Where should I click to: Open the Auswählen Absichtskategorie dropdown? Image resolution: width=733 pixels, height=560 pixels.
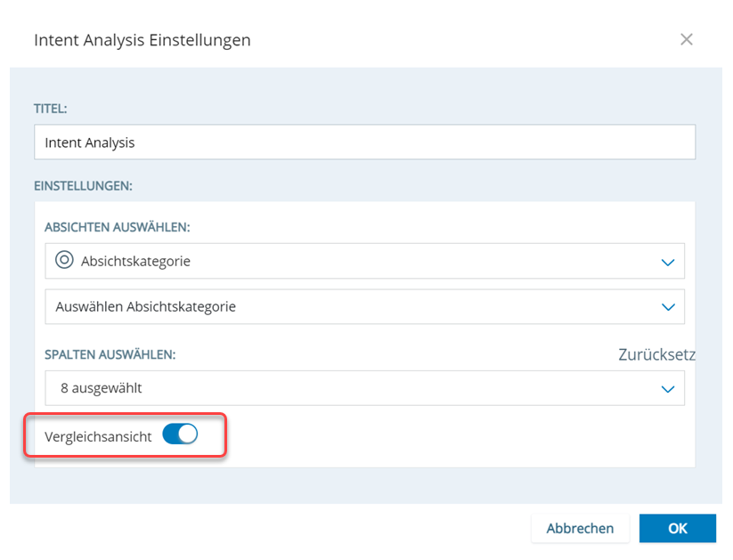[x=364, y=306]
